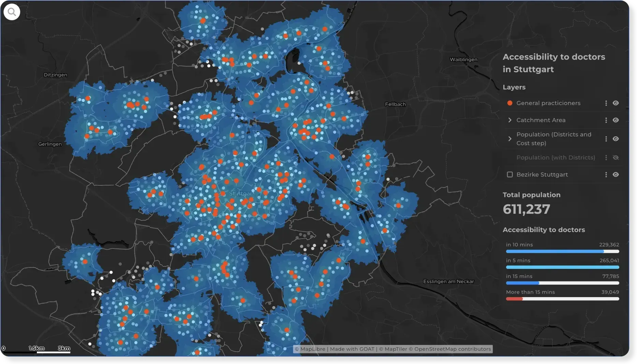Expand Population (Districts and Cost step) layer
This screenshot has height=364, width=637.
click(510, 139)
